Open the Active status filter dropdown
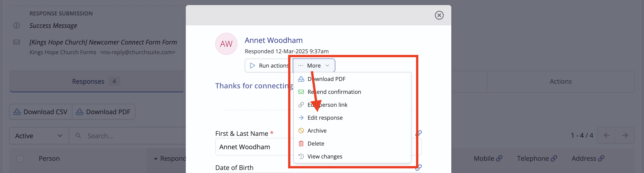Image resolution: width=644 pixels, height=173 pixels. [x=39, y=136]
